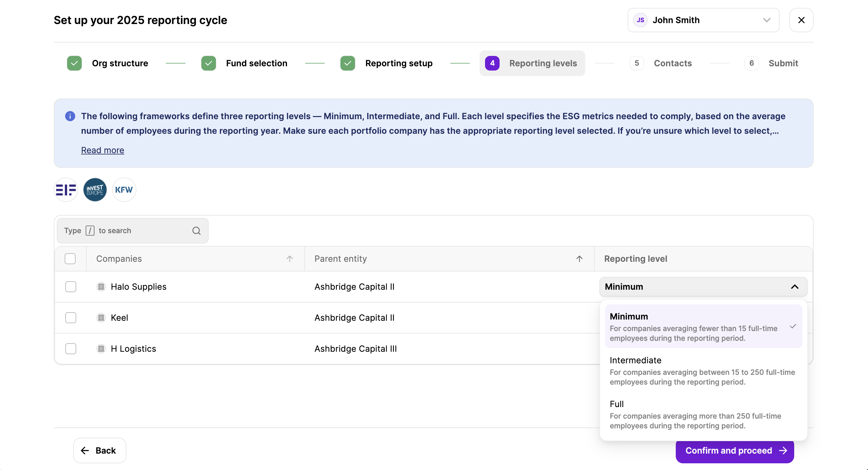Viewport: 868px width, 470px height.
Task: Select the Full reporting level option
Action: (704, 414)
